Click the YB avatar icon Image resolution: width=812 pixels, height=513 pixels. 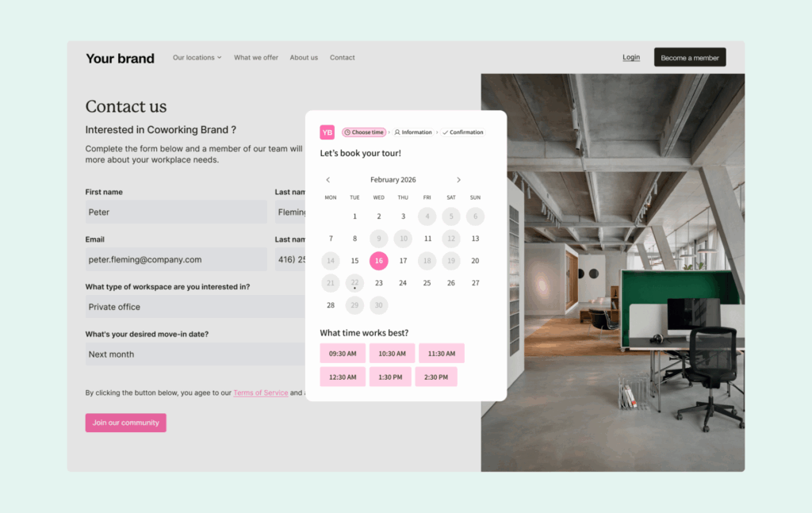coord(327,132)
